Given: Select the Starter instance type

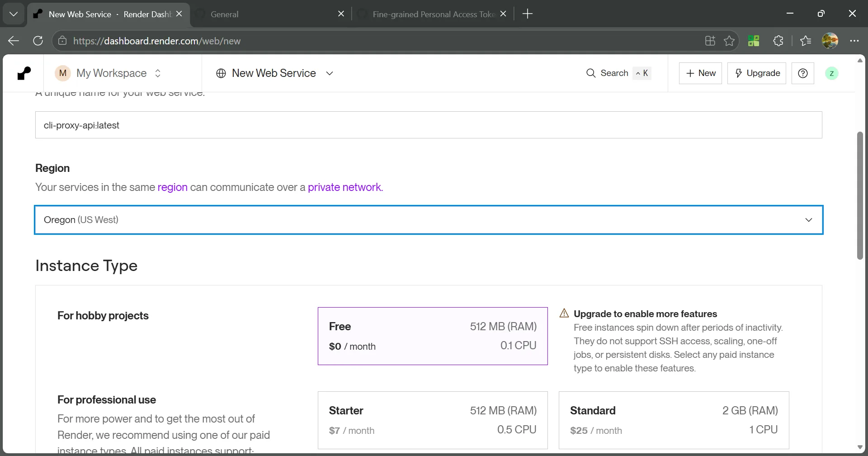Looking at the screenshot, I should tap(433, 420).
